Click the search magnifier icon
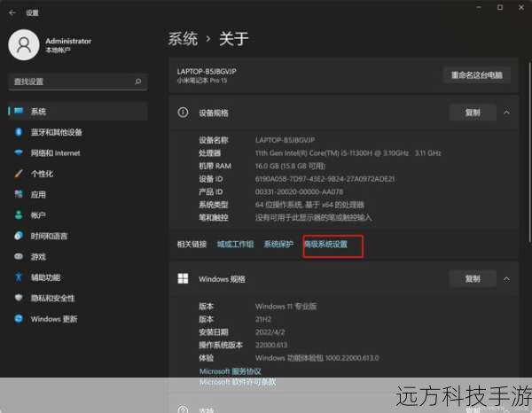The image size is (532, 413). [x=137, y=82]
